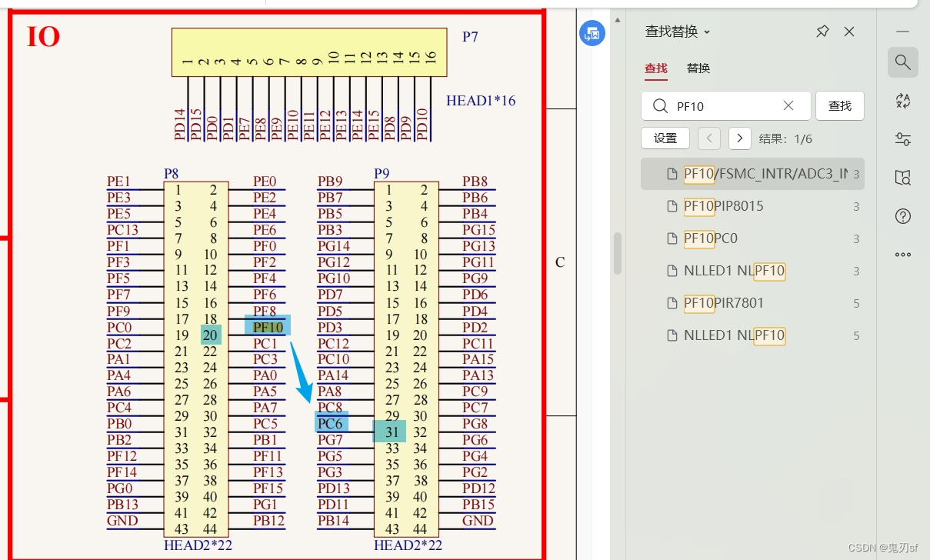Toggle the pin icon on the 查找替换 panel
Viewport: 930px width, 560px height.
click(822, 31)
